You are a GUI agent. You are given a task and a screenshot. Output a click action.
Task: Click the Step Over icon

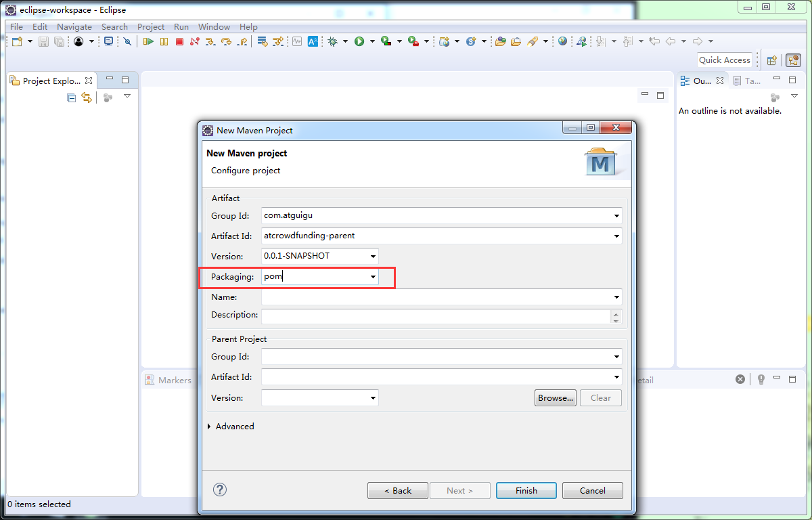point(226,41)
